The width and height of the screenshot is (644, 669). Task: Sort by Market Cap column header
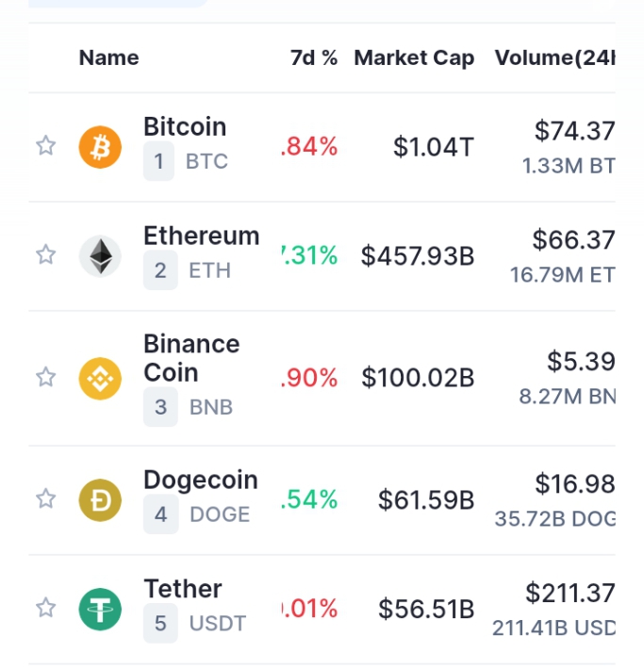coord(414,58)
